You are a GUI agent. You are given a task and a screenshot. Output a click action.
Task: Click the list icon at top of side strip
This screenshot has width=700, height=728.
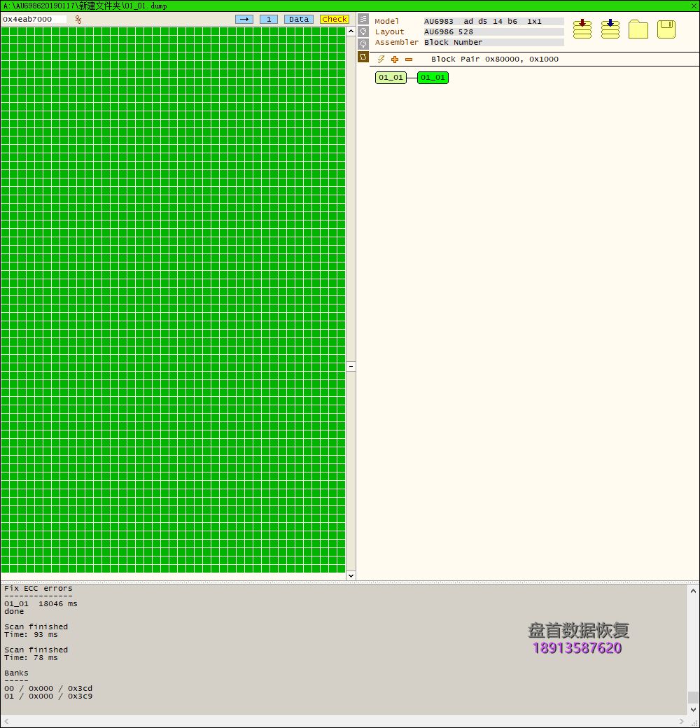coord(363,19)
